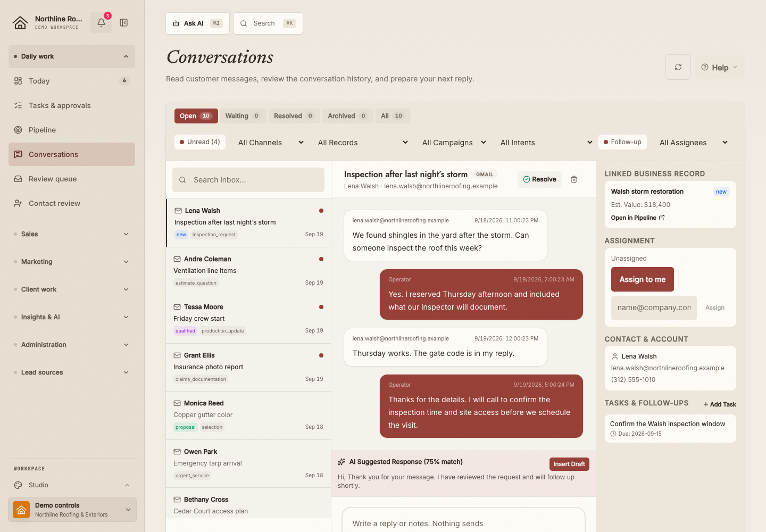The height and width of the screenshot is (532, 766).
Task: Click Assign to me button
Action: [x=643, y=279]
